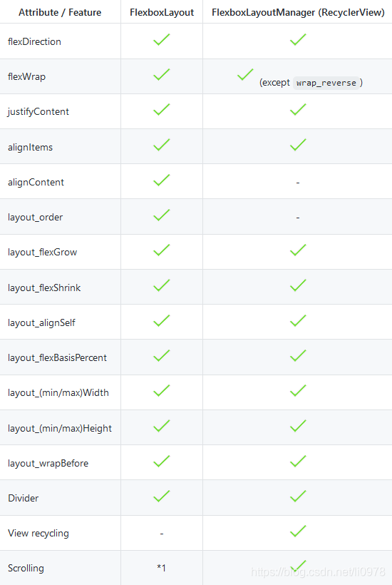Click FlexboxLayout checkmark for layout_flexShrink
The image size is (392, 585).
coord(161,285)
